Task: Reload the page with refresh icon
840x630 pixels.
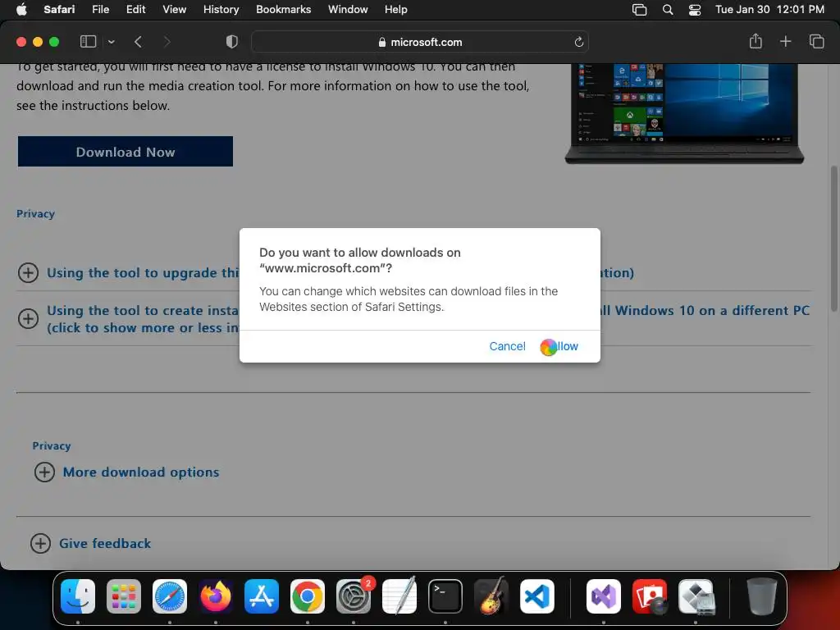Action: pos(578,42)
